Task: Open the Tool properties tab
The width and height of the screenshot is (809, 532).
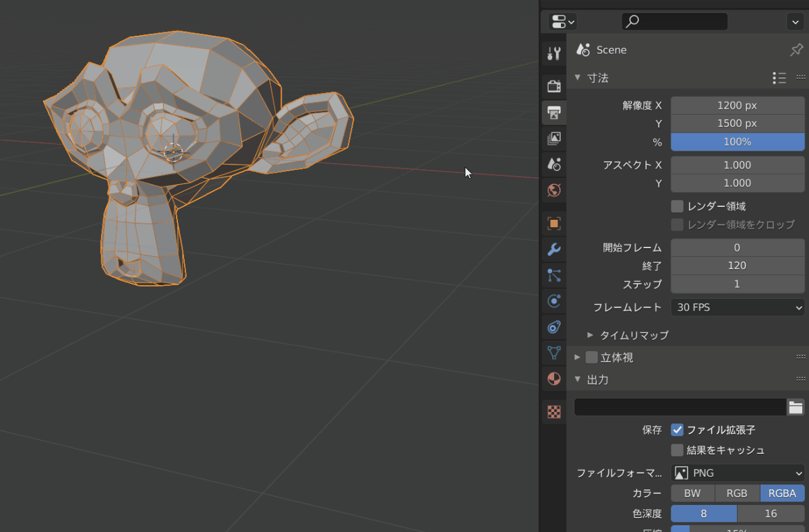Action: pos(554,53)
